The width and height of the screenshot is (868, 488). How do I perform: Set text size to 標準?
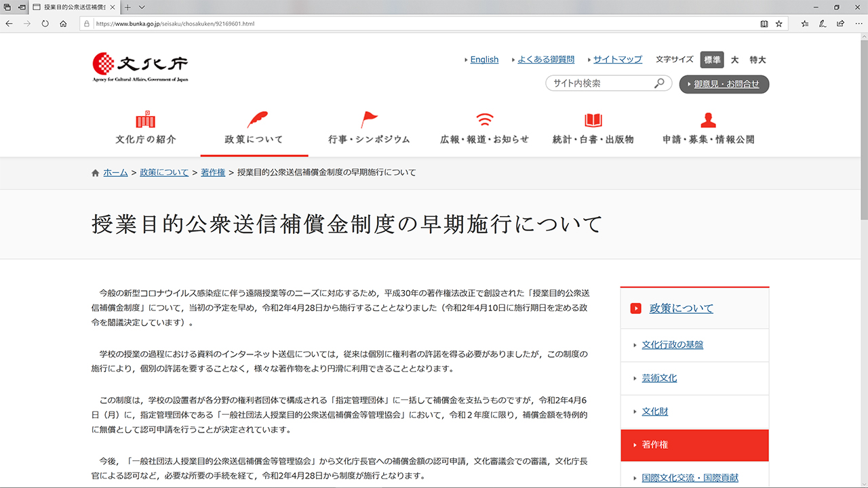712,60
